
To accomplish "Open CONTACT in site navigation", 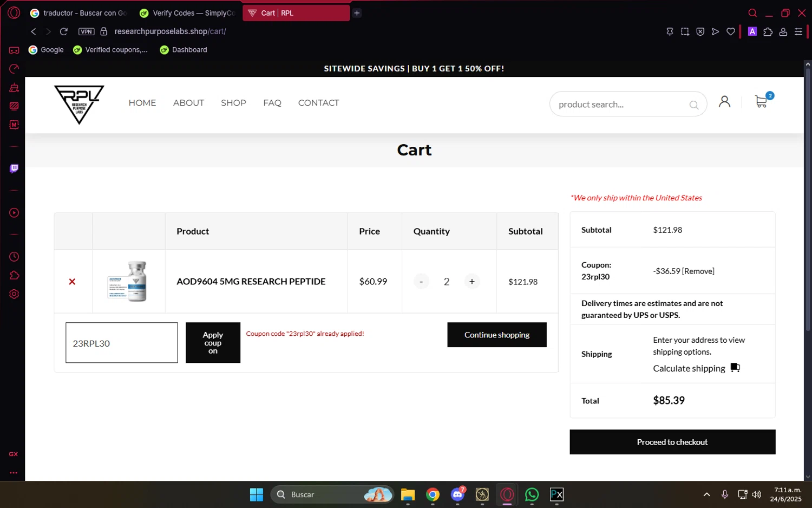I will pos(318,103).
